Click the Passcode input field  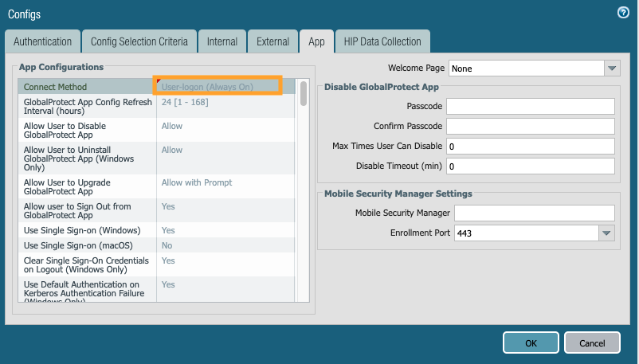(530, 107)
